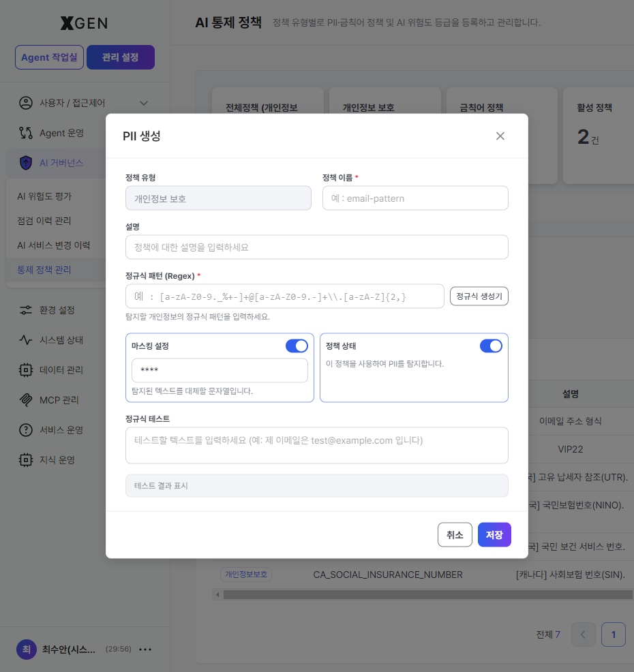Screen dimensions: 634x672
Task: Click the 정책 이름 input field
Action: coord(415,198)
